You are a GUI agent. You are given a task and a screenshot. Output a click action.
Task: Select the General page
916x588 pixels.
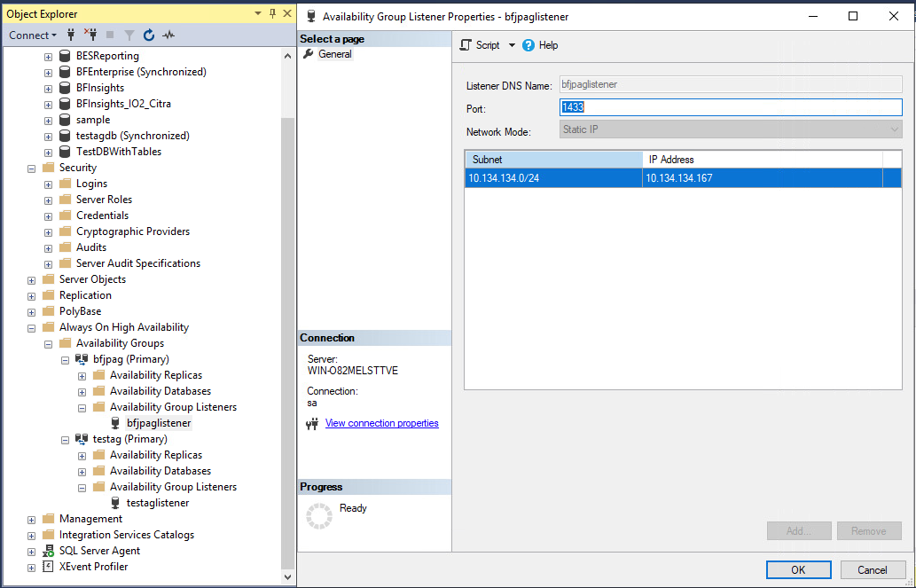click(334, 54)
